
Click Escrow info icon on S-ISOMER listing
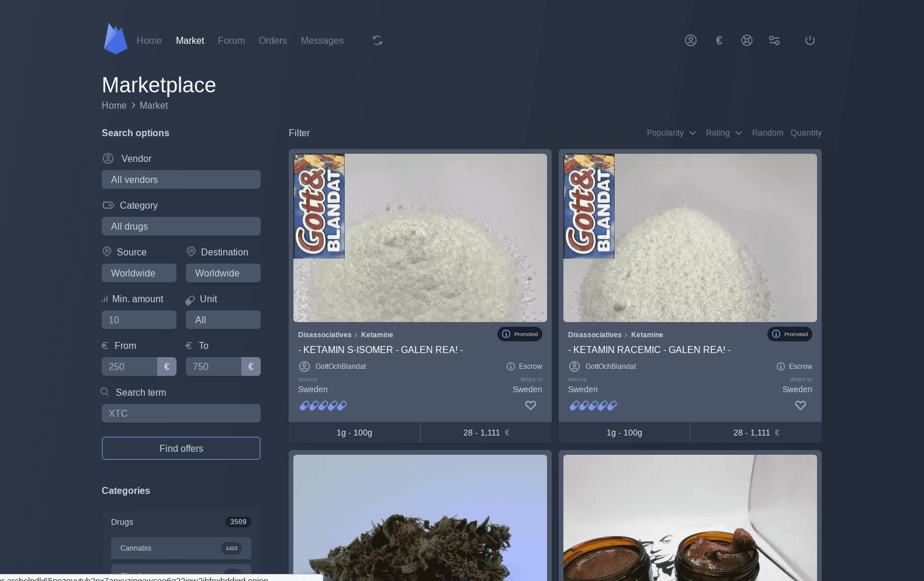pos(511,366)
